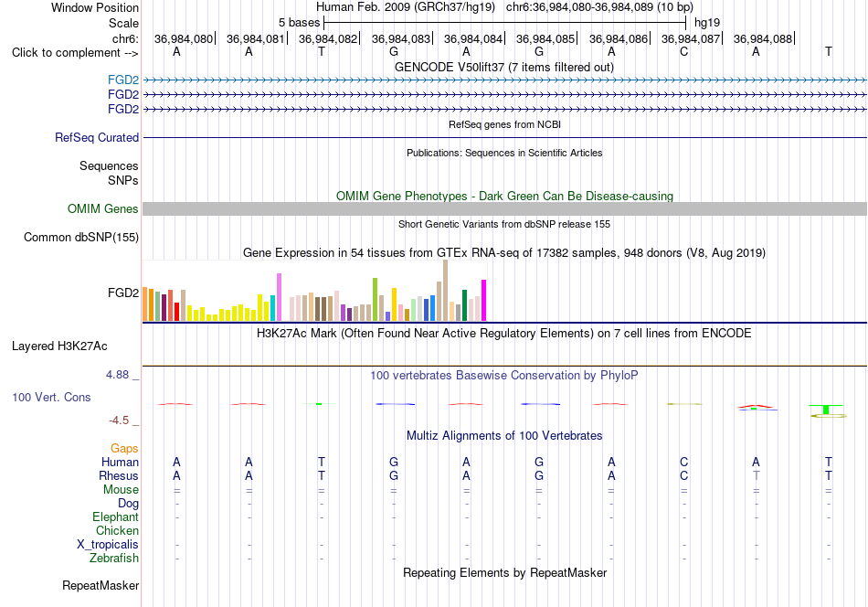The image size is (868, 607).
Task: Click the X_tropicalis alignment row label
Action: [x=108, y=545]
